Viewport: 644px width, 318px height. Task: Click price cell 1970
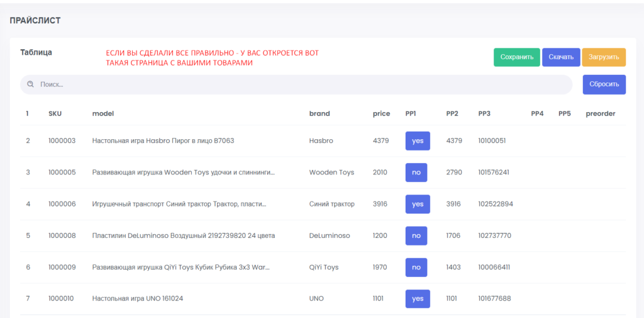pos(380,268)
